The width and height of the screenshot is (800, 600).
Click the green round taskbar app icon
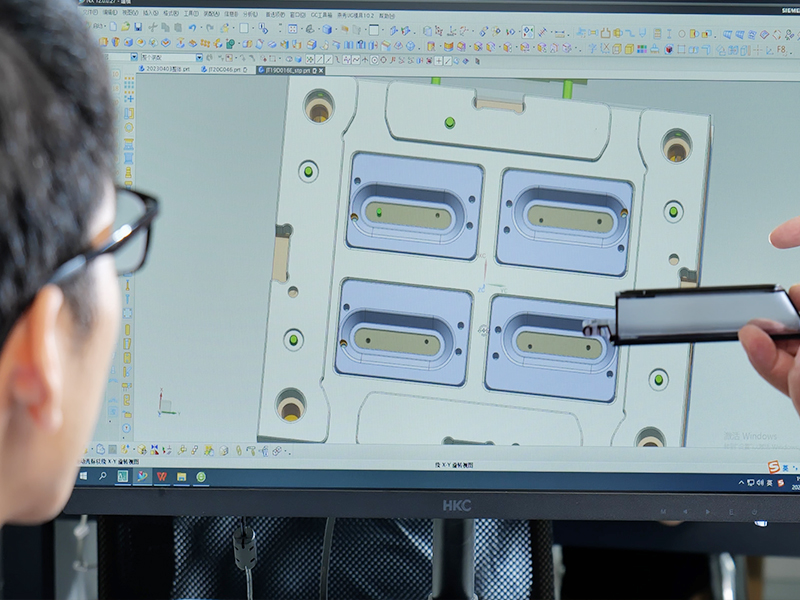coord(201,477)
